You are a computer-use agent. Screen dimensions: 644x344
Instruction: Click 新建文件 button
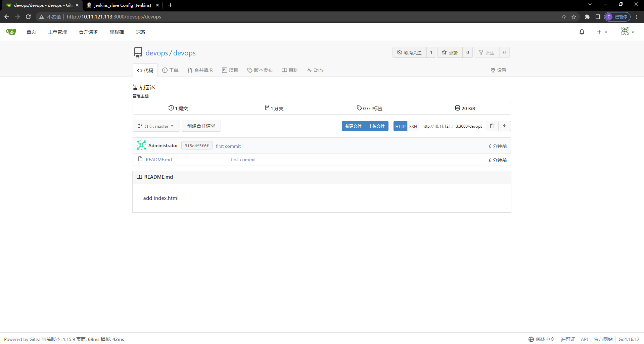(x=353, y=126)
